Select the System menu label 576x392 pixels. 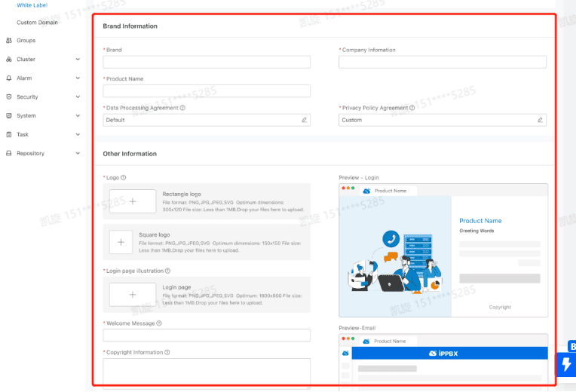point(26,116)
